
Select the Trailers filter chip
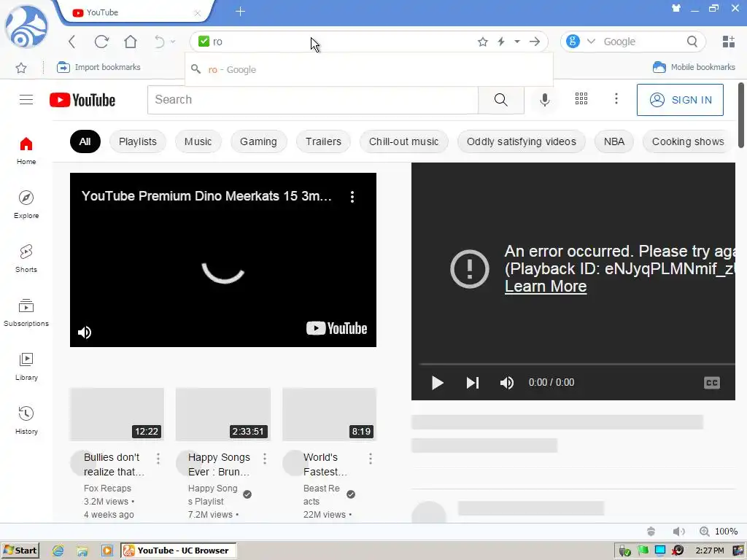point(323,141)
